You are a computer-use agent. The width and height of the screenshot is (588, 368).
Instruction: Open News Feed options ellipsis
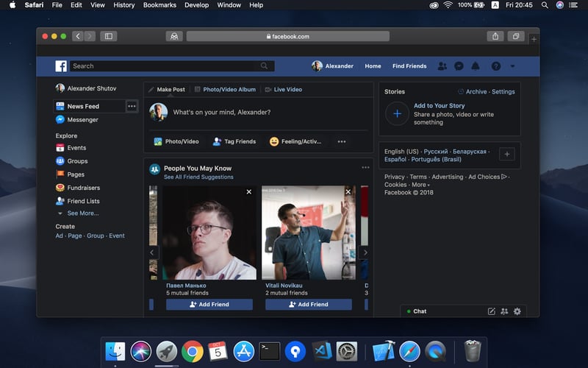click(132, 106)
